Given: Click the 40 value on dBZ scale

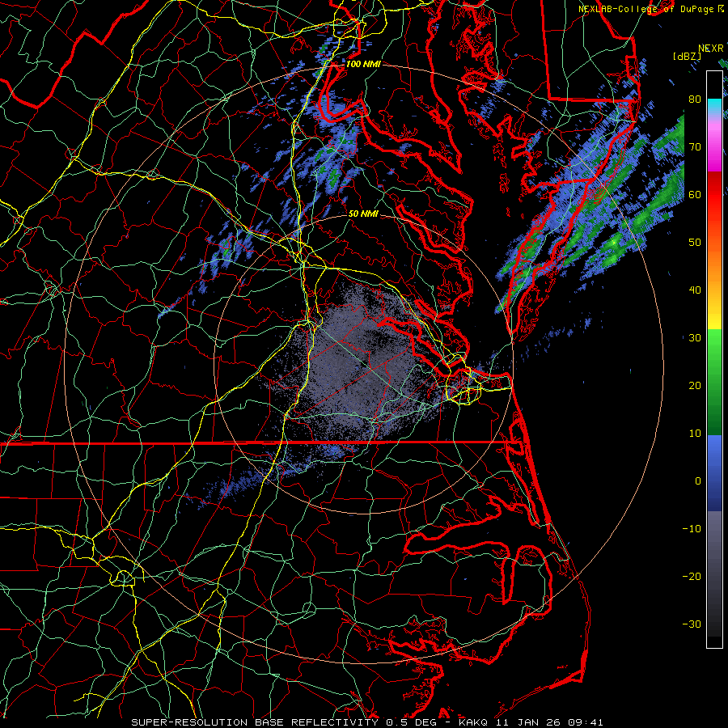Looking at the screenshot, I should (695, 290).
